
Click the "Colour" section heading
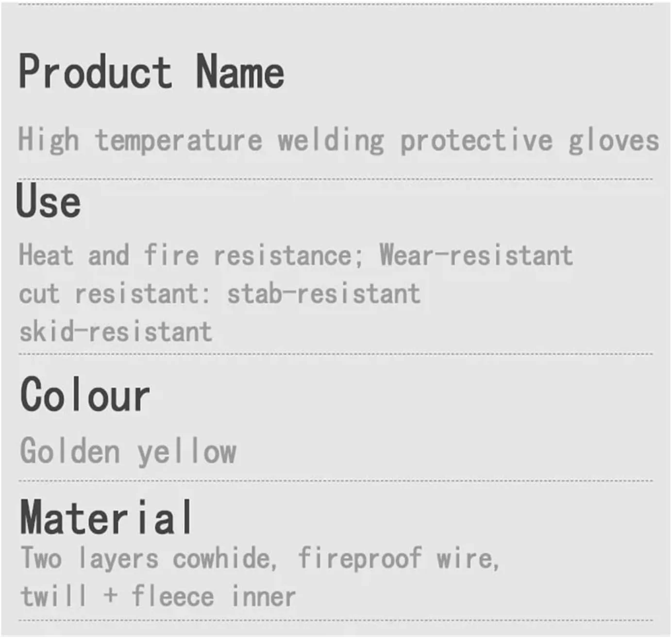(x=85, y=395)
